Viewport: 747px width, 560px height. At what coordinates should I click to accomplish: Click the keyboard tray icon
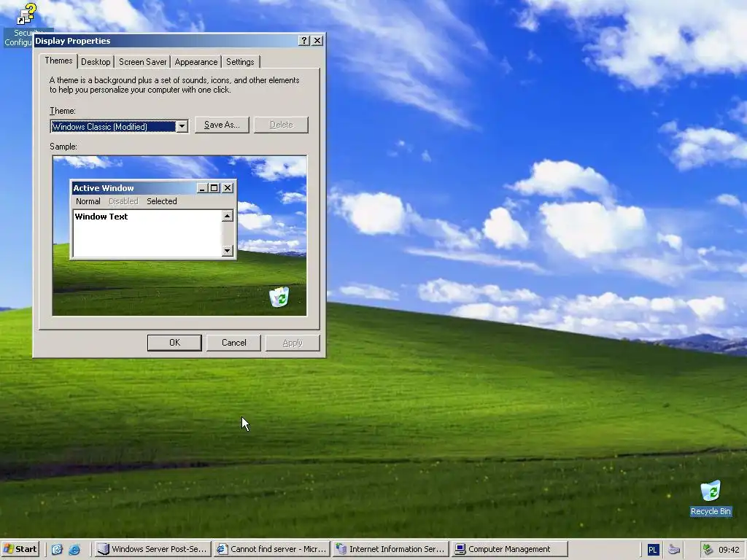pos(673,550)
